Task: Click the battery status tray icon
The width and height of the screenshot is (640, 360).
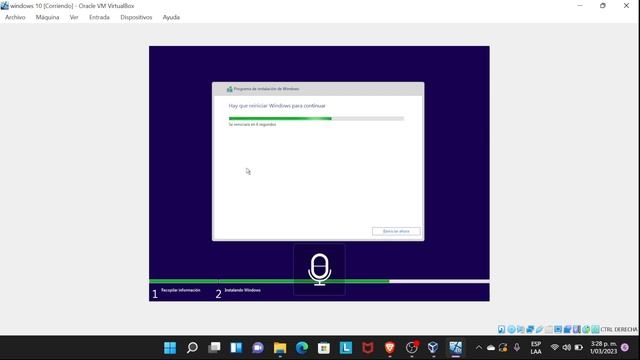Action: [579, 348]
